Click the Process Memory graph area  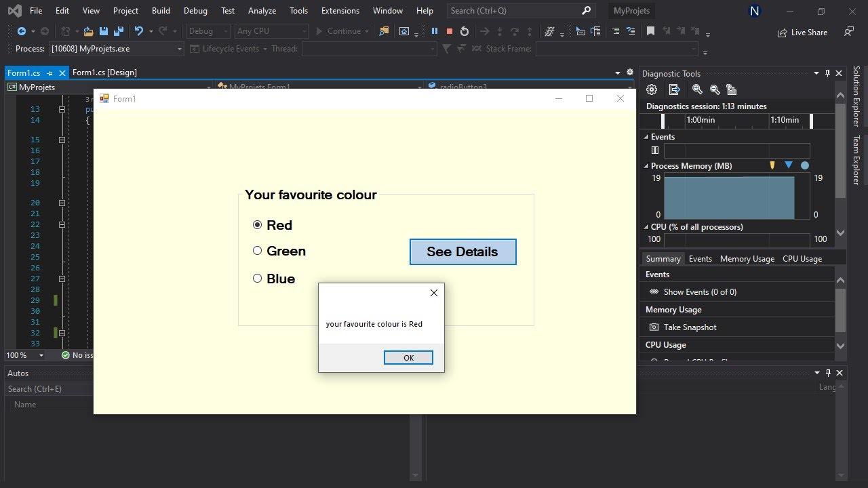click(x=736, y=196)
